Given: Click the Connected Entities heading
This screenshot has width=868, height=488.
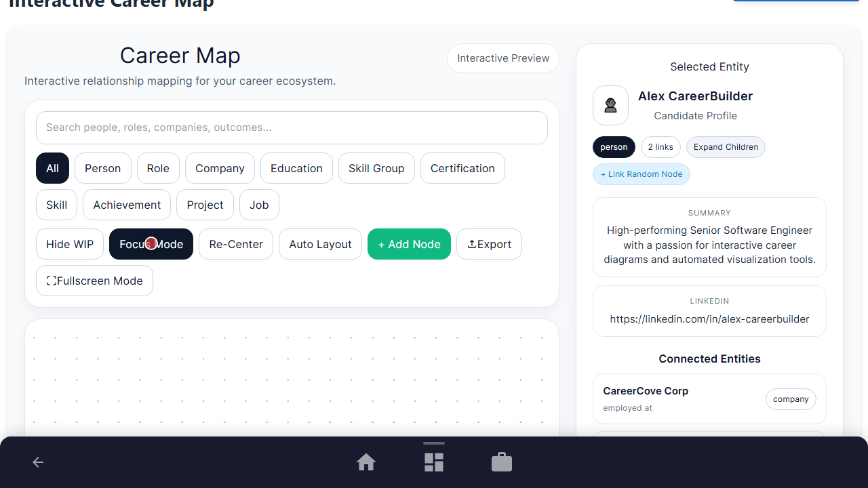Looking at the screenshot, I should pos(709,359).
